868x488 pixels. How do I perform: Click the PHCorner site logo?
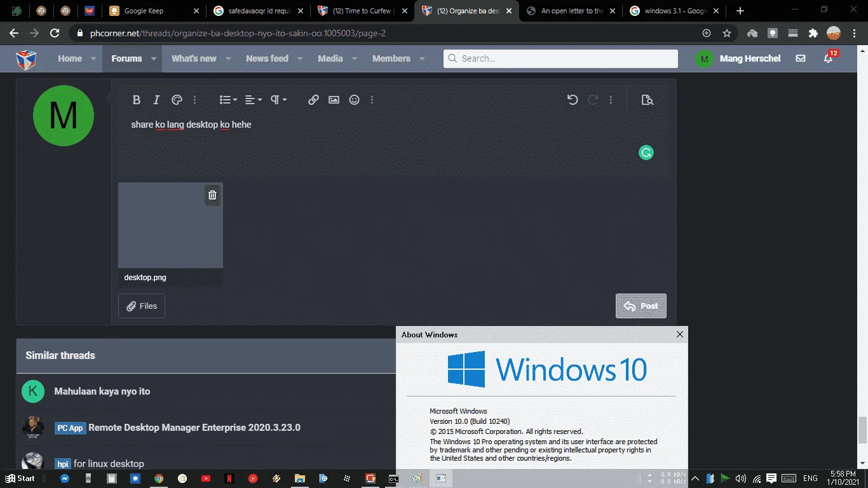(x=26, y=59)
